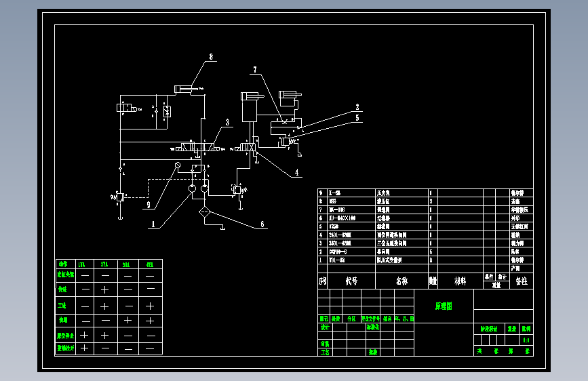This screenshot has height=381, width=588.
Task: Click the 动作 header in the action table
Action: pos(63,264)
